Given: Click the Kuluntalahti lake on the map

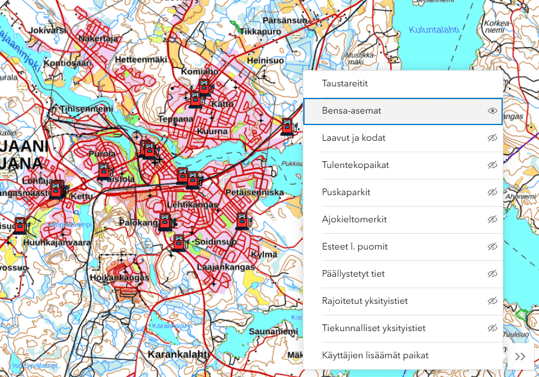Looking at the screenshot, I should tap(434, 30).
